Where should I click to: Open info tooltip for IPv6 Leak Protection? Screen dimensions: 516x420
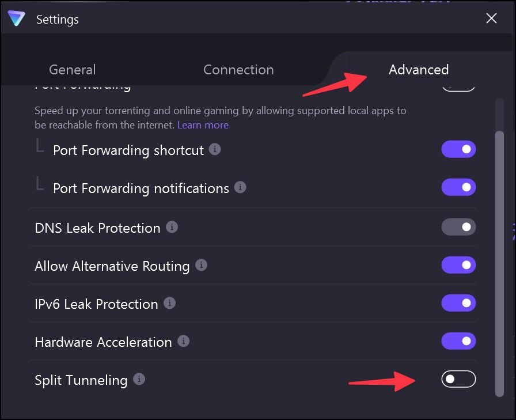coord(169,304)
